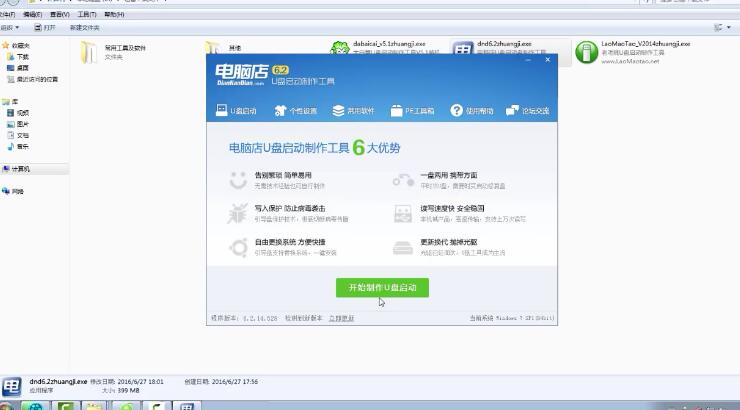Open the U盘启动 tab icon
740x410 pixels.
[221, 110]
